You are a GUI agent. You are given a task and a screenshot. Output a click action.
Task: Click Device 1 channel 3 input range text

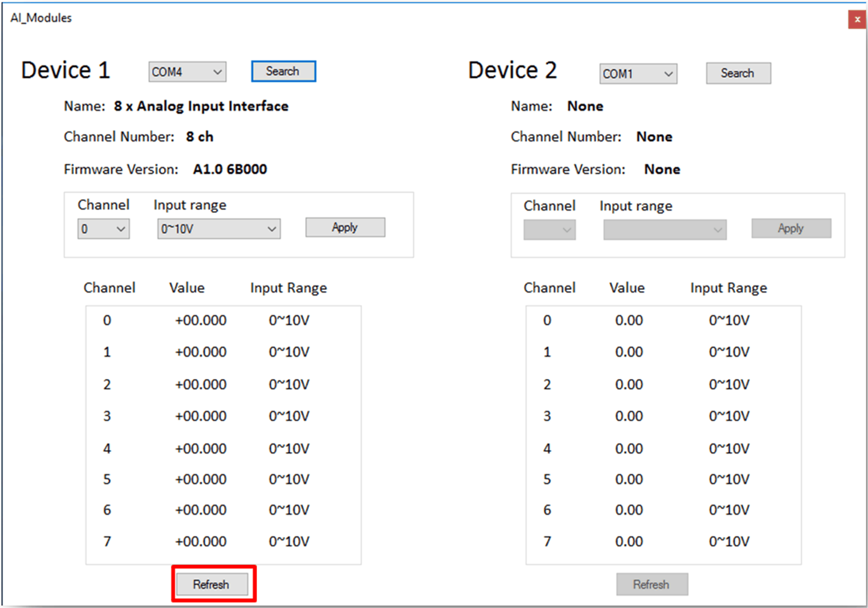pyautogui.click(x=289, y=416)
